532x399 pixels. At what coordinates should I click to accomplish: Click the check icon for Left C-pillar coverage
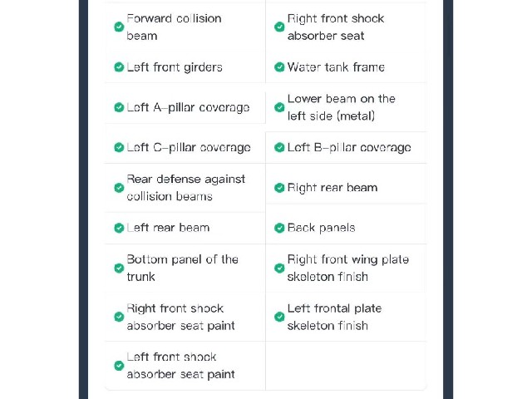[119, 148]
